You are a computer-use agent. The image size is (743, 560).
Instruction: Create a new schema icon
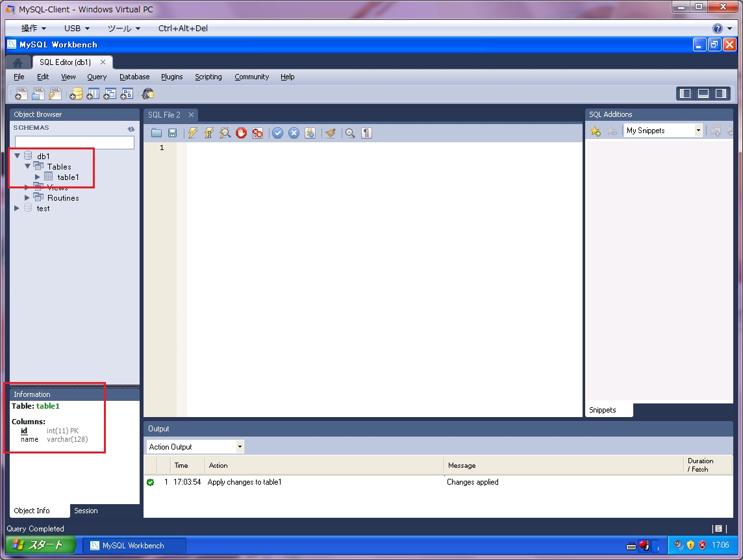click(x=76, y=94)
